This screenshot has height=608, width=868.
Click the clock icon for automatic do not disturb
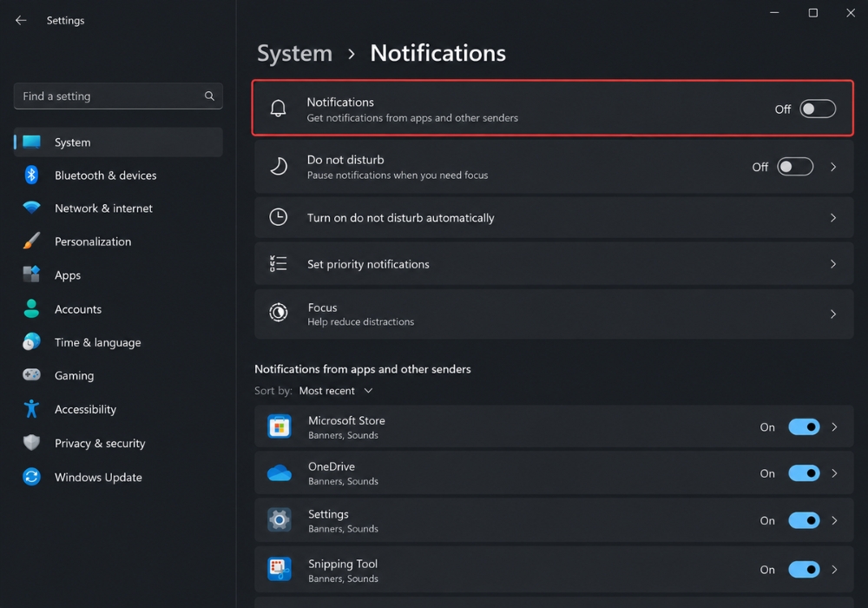pyautogui.click(x=278, y=217)
